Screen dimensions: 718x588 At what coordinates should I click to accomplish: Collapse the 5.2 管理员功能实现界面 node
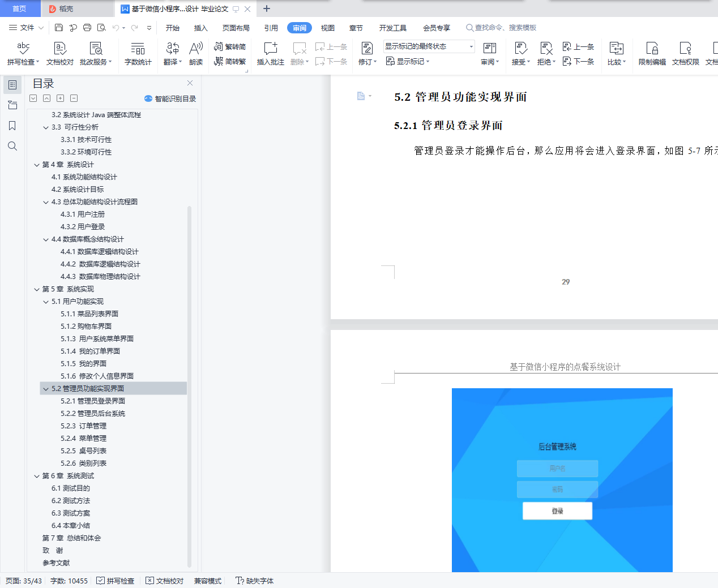coord(46,389)
